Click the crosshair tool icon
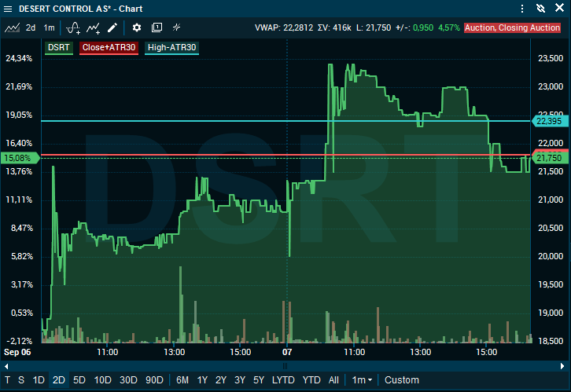Image resolution: width=571 pixels, height=392 pixels. tap(177, 27)
